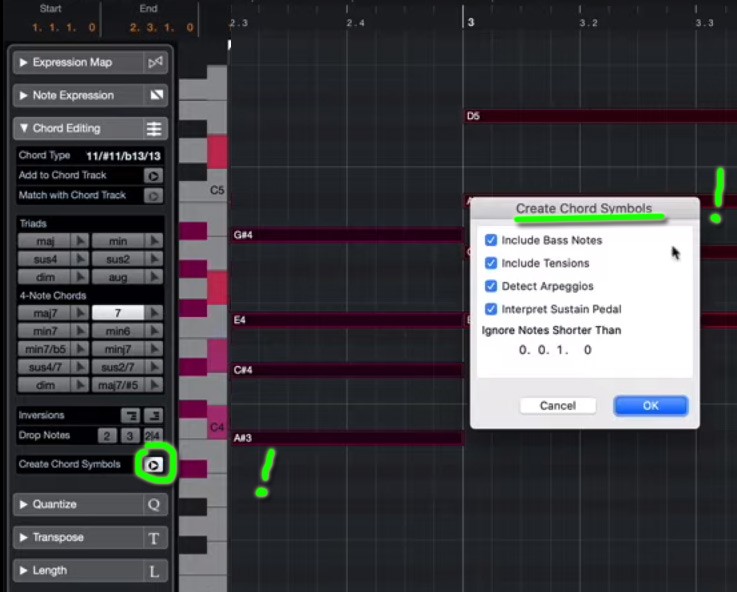Screen dimensions: 737x592
Task: Click the Transpose section T icon
Action: pyautogui.click(x=154, y=537)
